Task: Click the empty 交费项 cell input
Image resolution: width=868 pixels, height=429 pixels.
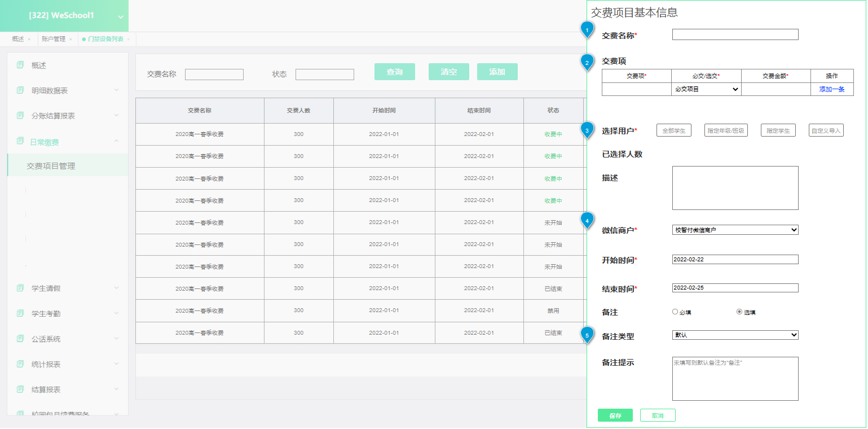Action: click(637, 89)
